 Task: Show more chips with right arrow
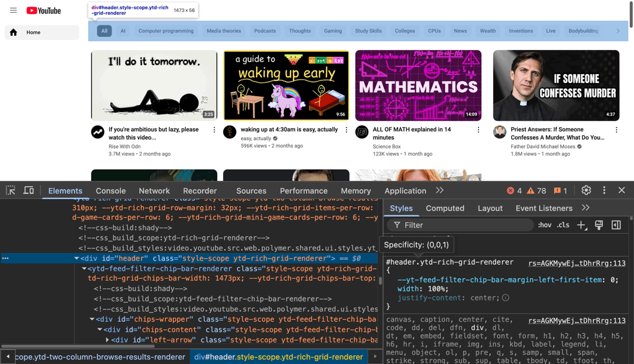click(x=618, y=31)
